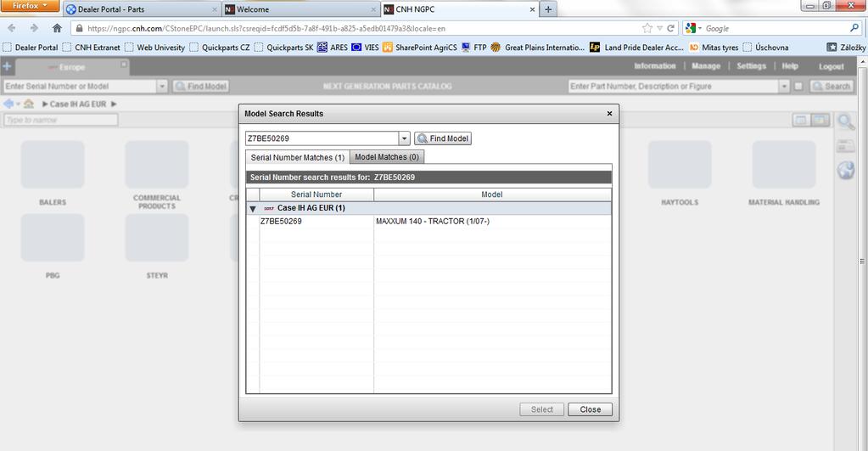Image resolution: width=868 pixels, height=451 pixels.
Task: Toggle the checkbox next to the Search button
Action: coord(798,87)
